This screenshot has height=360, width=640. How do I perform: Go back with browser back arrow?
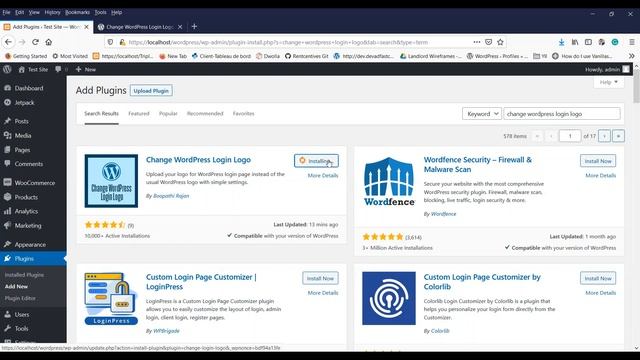tap(9, 42)
